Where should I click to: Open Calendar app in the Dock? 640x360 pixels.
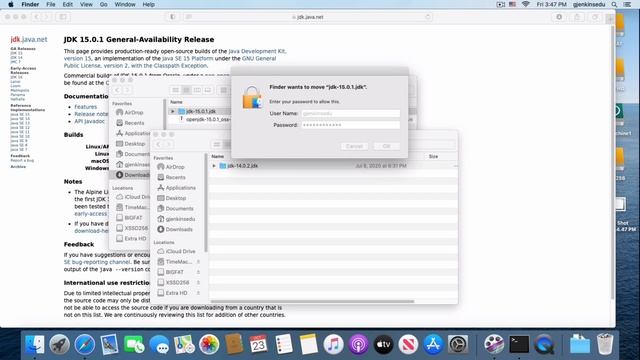[259, 344]
